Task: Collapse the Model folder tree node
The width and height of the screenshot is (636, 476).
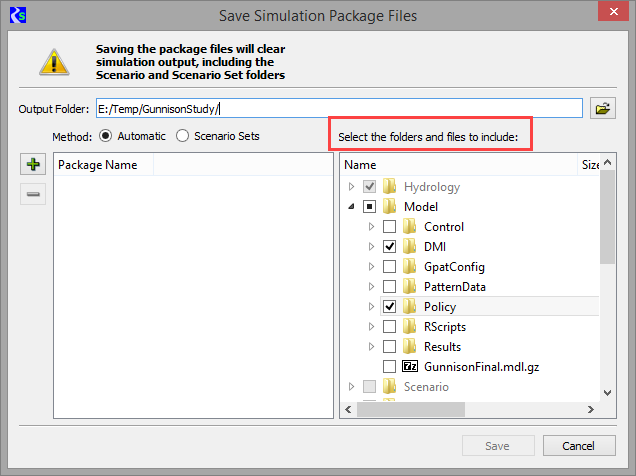Action: coord(351,207)
